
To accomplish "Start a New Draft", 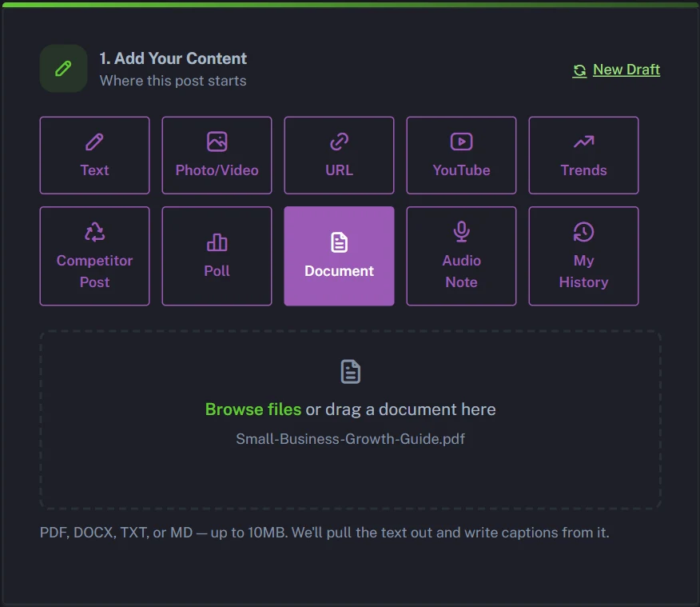I will pyautogui.click(x=616, y=70).
